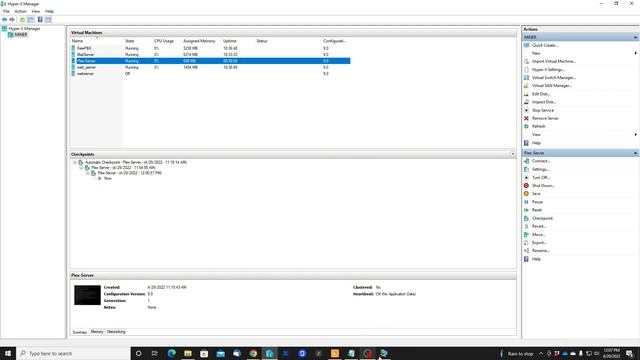The height and width of the screenshot is (360, 640).
Task: Click Import Virtual Machine action
Action: [x=553, y=61]
